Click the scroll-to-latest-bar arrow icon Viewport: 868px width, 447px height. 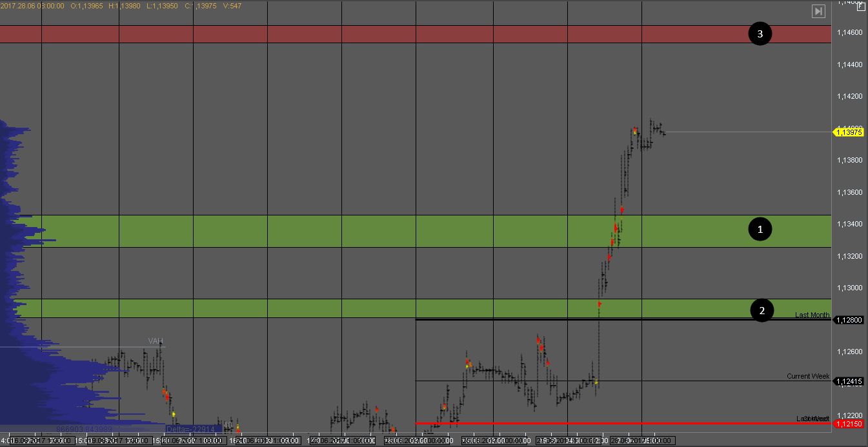818,11
